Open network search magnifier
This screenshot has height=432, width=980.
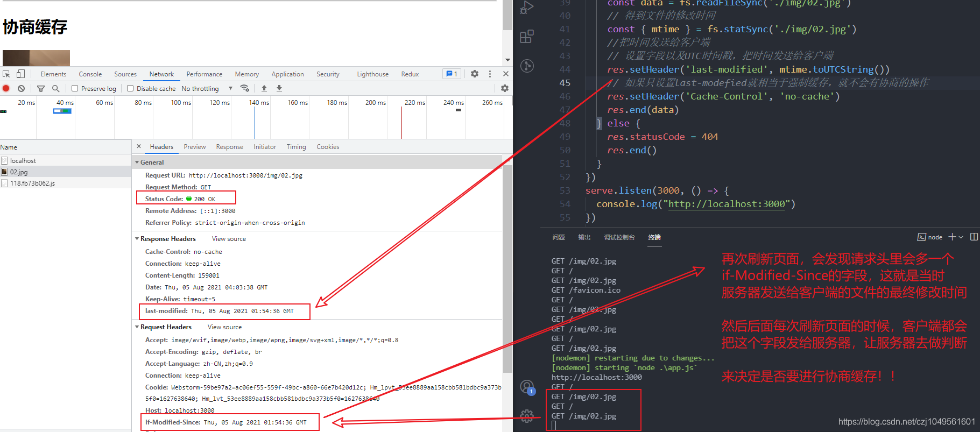pos(55,88)
